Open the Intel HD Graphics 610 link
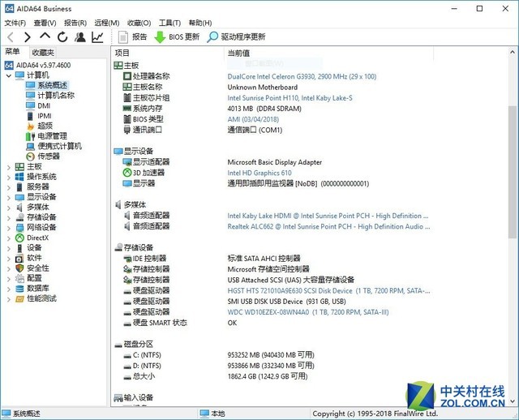519x420 pixels. pyautogui.click(x=259, y=173)
